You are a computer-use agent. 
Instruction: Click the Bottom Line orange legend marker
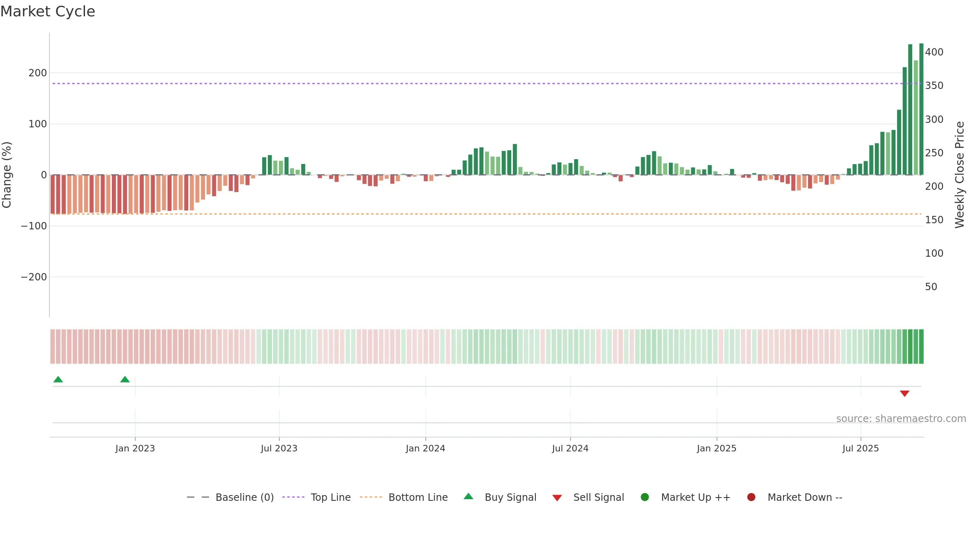371,497
